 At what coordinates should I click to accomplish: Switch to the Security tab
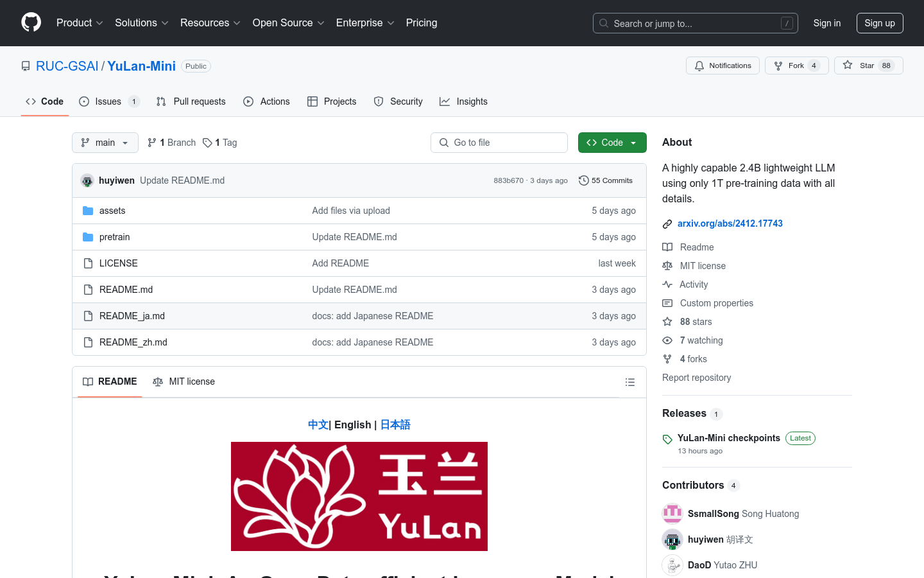(398, 101)
